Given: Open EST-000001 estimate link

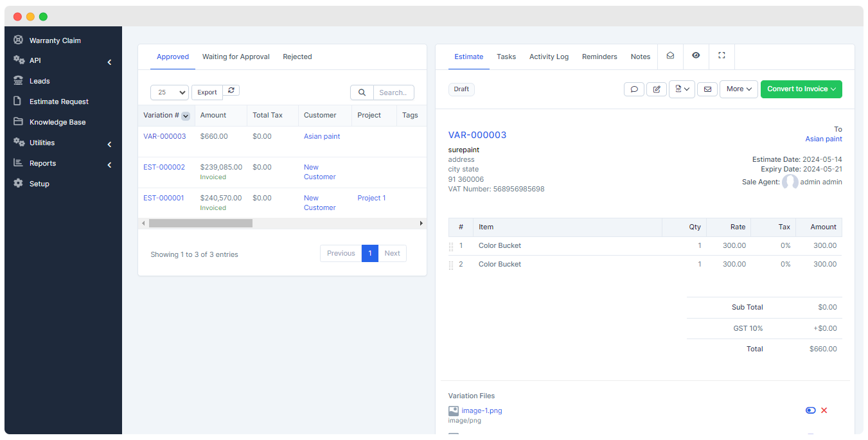Looking at the screenshot, I should click(x=164, y=198).
